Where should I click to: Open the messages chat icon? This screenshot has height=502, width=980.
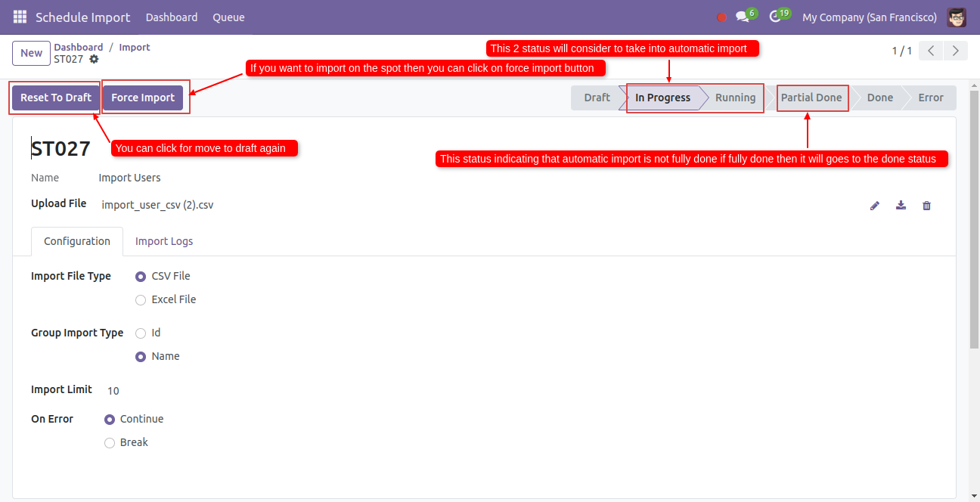(x=743, y=17)
